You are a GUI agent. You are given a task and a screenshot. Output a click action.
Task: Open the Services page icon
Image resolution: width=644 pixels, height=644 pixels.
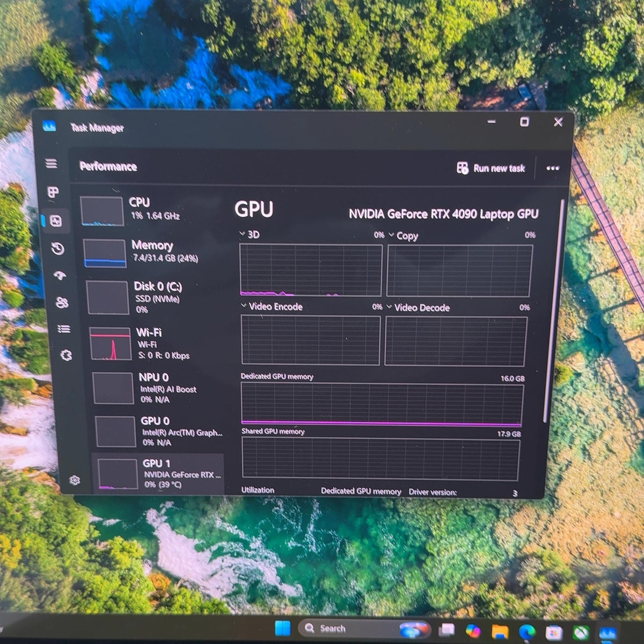point(67,355)
